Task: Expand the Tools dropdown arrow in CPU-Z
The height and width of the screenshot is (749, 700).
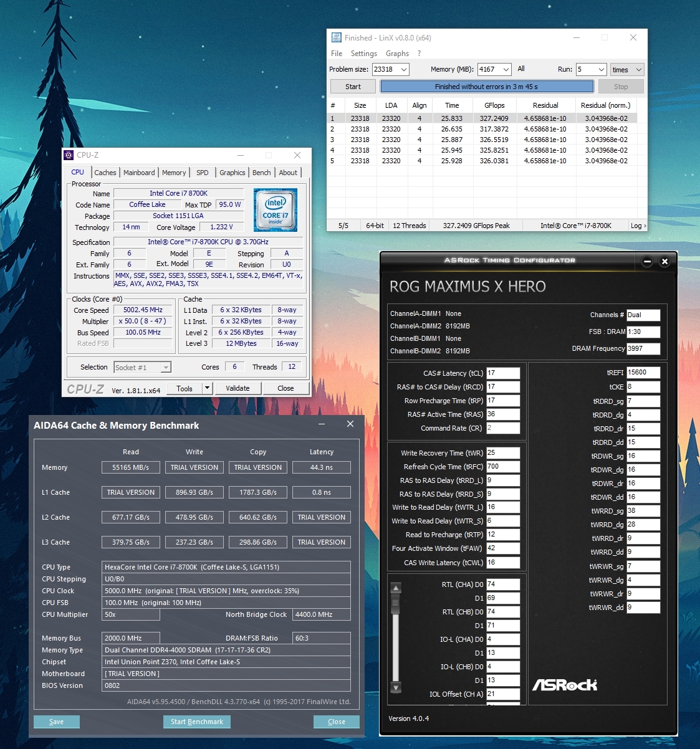Action: (207, 388)
